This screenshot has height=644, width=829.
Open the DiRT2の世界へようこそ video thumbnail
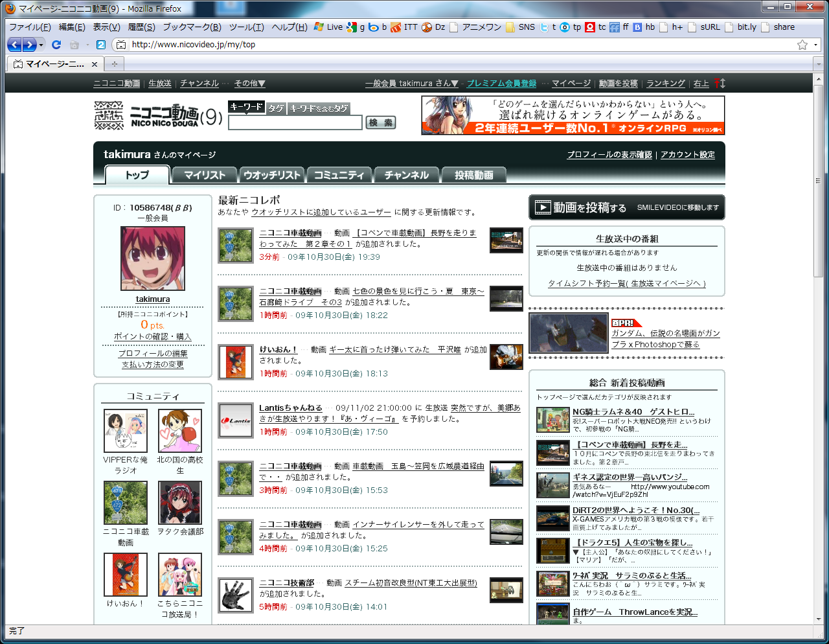pos(552,518)
